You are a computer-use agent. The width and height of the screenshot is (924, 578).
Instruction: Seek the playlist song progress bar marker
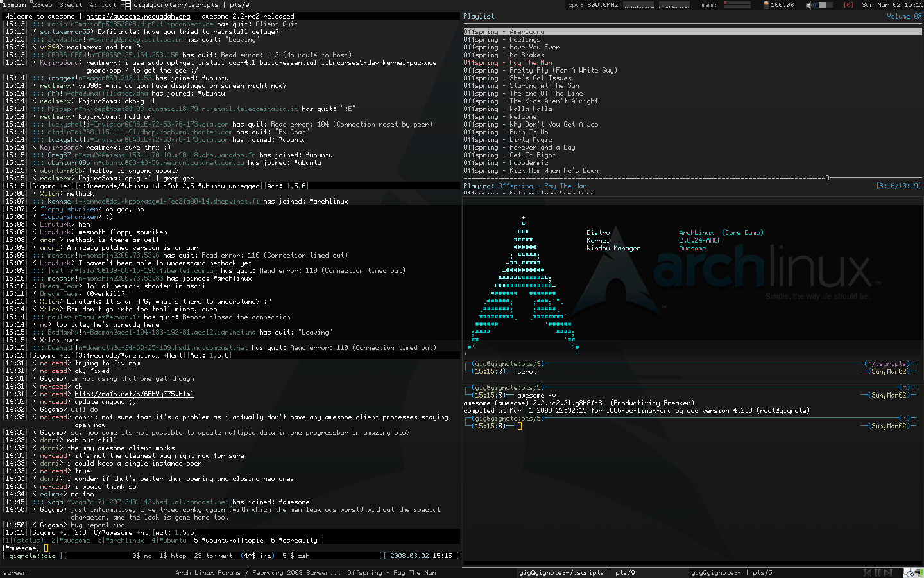coord(827,178)
